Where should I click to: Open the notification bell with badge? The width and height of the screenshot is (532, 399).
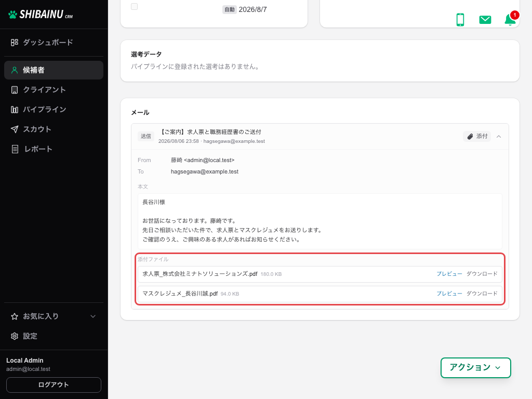point(511,19)
